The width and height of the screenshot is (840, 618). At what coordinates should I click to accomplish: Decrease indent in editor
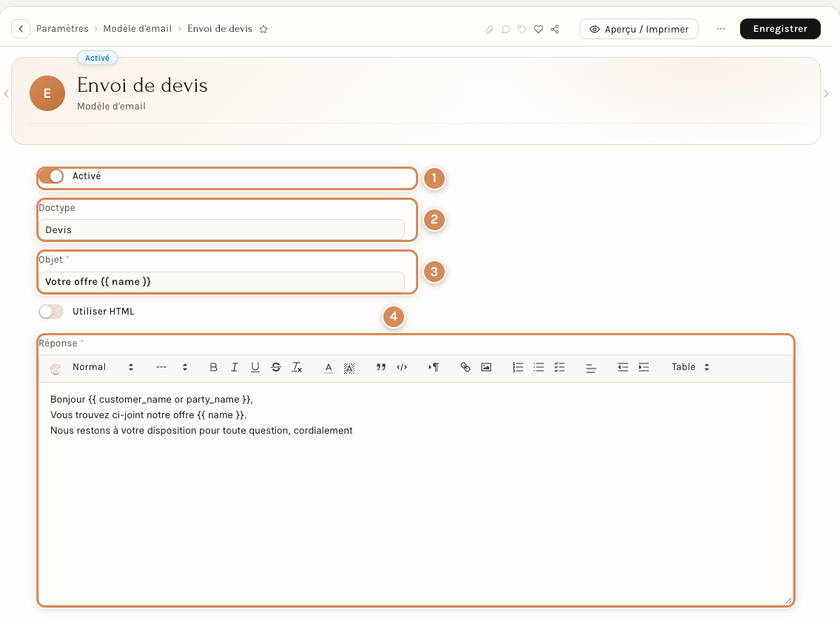tap(622, 367)
